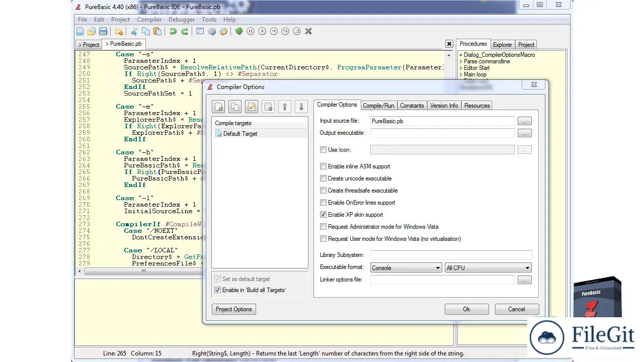Switch to the Resources tab
This screenshot has height=362, width=644.
pyautogui.click(x=477, y=106)
